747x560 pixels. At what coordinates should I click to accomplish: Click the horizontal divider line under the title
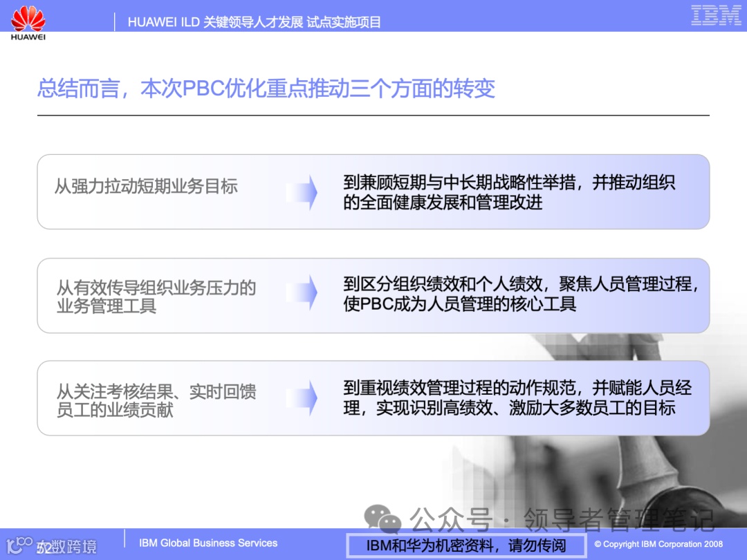pos(373,114)
